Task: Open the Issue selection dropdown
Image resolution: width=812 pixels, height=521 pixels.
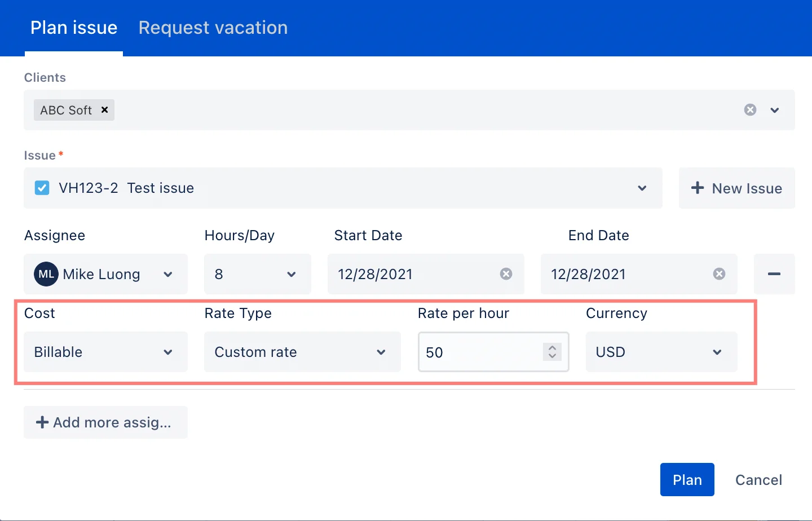Action: 642,188
